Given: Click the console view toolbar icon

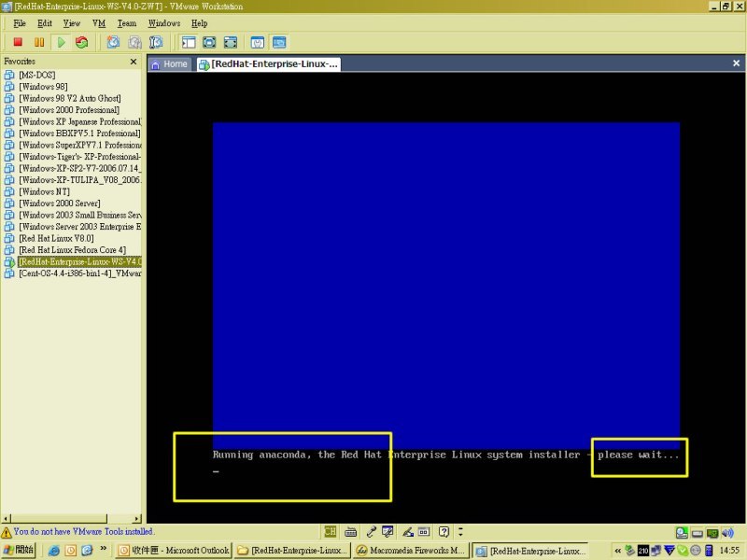Looking at the screenshot, I should tap(279, 42).
